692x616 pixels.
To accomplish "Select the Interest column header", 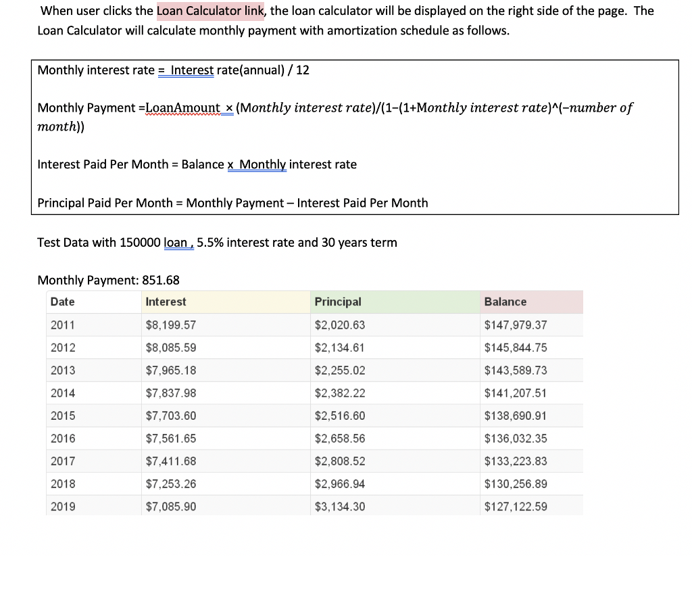I will click(x=226, y=302).
